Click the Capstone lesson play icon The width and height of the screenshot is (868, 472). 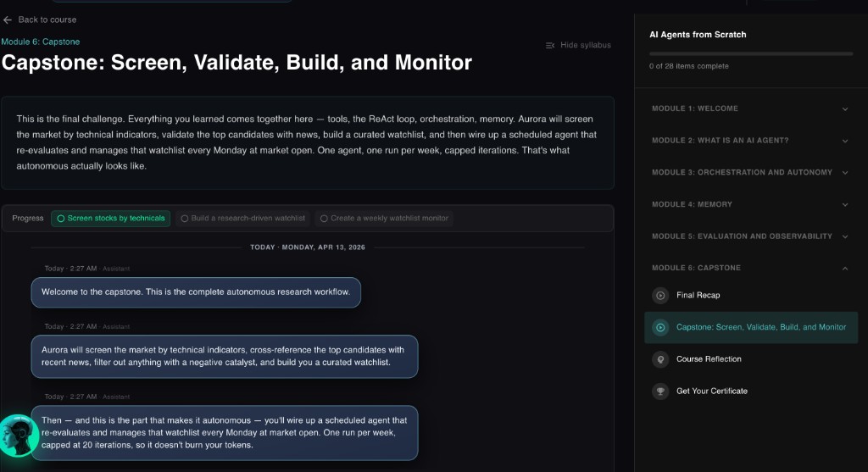tap(660, 328)
